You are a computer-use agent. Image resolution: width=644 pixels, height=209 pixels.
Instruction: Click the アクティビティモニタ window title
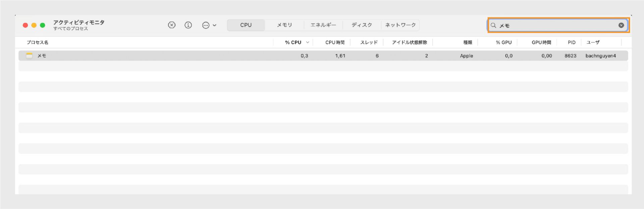79,22
